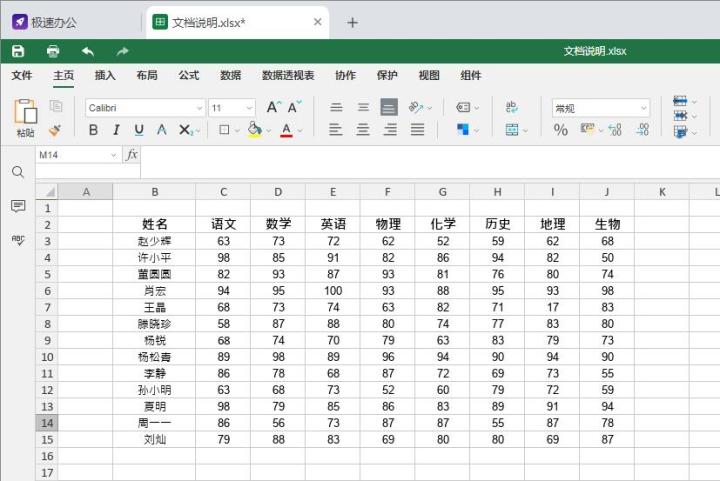Increase decimal places
This screenshot has width=720, height=481.
(x=643, y=130)
